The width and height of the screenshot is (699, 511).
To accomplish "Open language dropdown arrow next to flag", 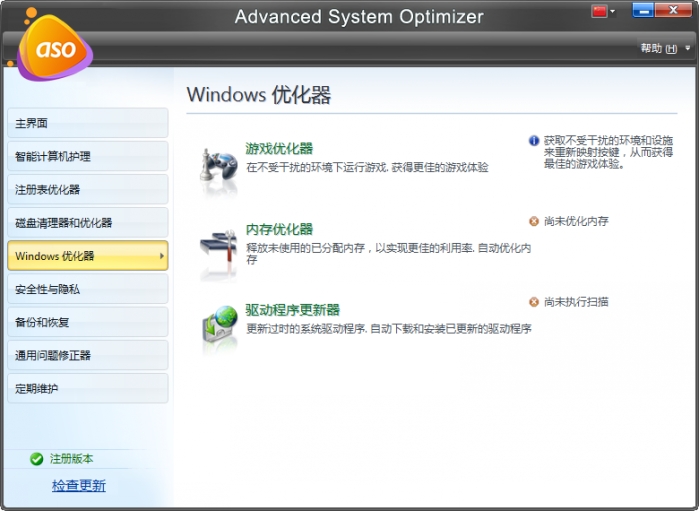I will 613,12.
